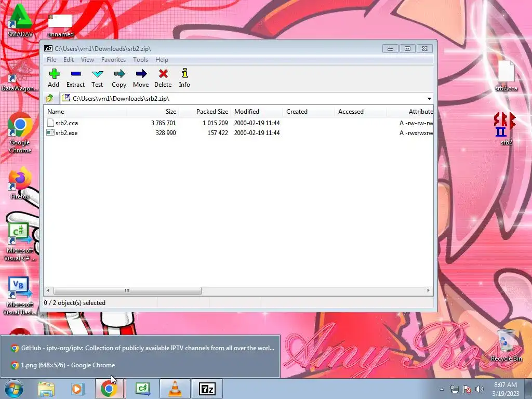Click the scrollbar right arrow
532x399 pixels.
coord(428,291)
